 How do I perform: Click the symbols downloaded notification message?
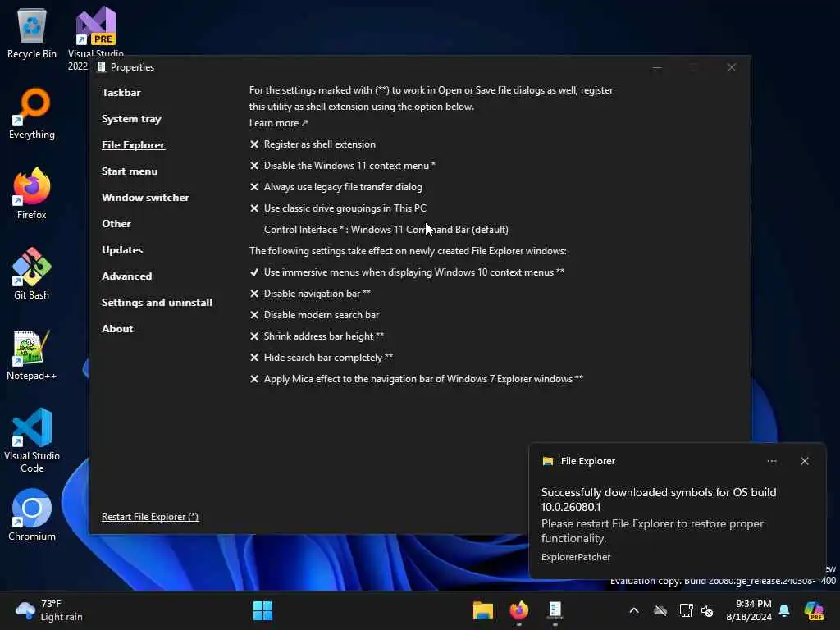(x=659, y=500)
